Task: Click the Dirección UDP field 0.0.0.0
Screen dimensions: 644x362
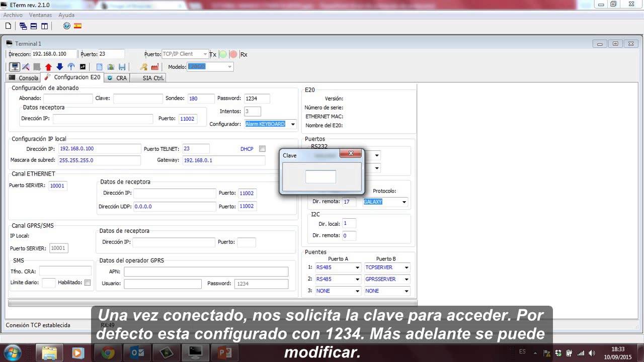Action: point(174,207)
